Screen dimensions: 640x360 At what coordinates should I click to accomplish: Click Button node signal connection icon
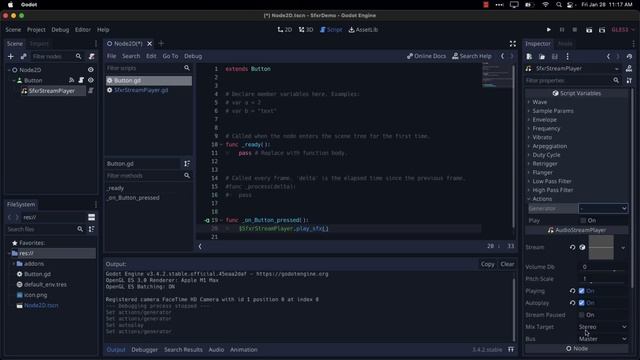coord(71,80)
